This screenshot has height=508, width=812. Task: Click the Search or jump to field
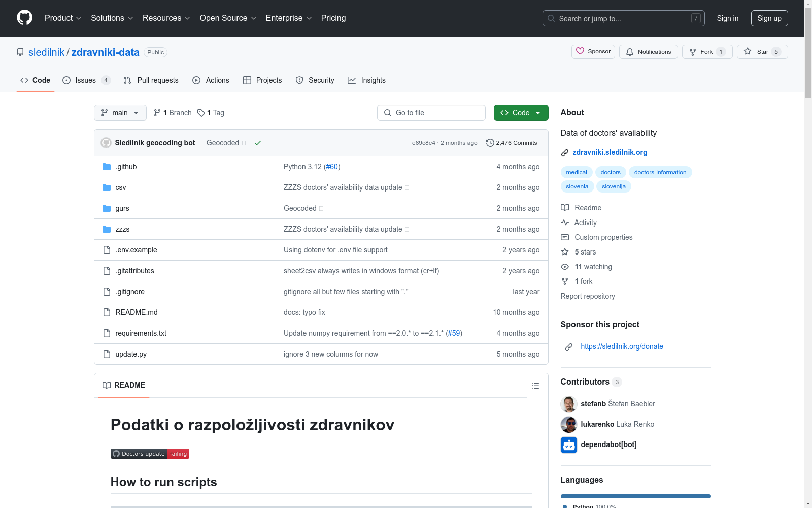(624, 18)
